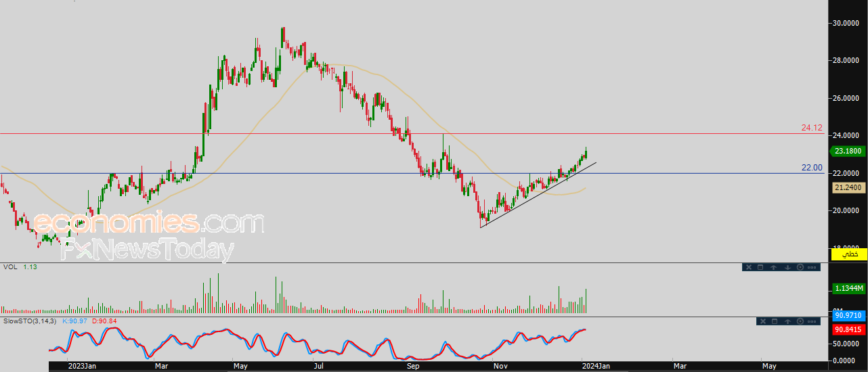
Task: Click the VOL indicator title
Action: pos(10,267)
